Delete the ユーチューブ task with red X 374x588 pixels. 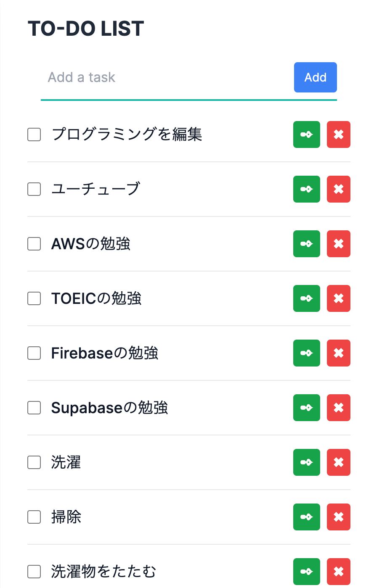coord(339,189)
